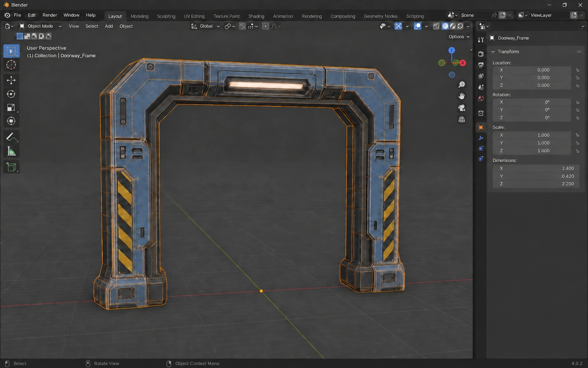Collapse the Transform panel
The width and height of the screenshot is (588, 368).
pos(493,52)
